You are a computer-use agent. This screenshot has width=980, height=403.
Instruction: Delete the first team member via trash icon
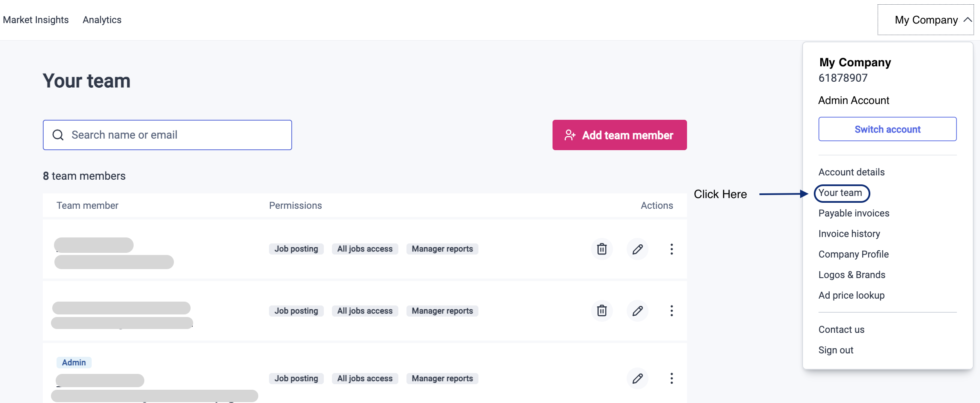pos(601,249)
